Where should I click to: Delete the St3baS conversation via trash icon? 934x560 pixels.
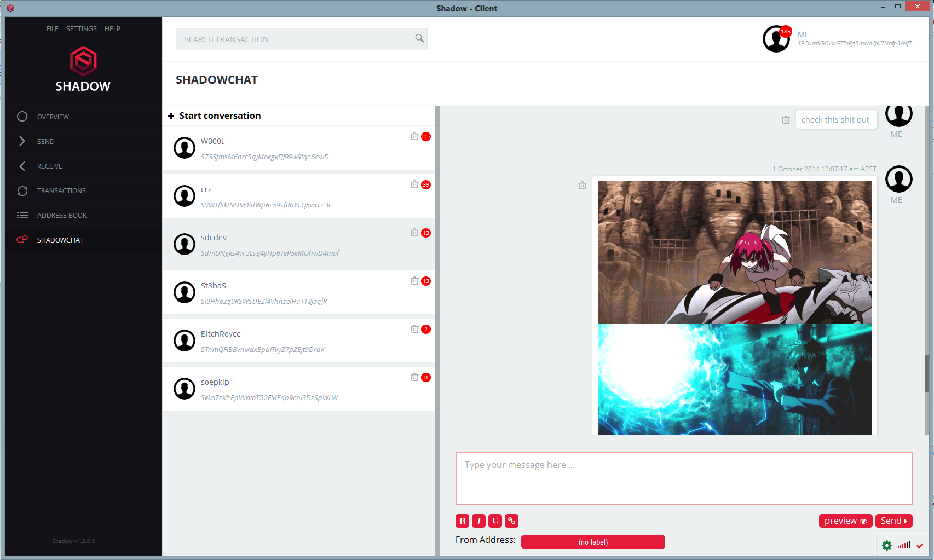(414, 281)
